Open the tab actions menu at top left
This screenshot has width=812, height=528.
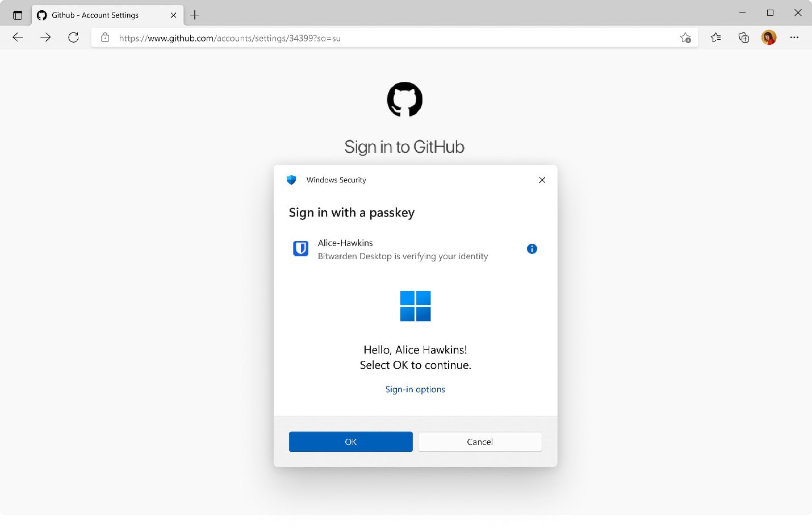click(16, 15)
